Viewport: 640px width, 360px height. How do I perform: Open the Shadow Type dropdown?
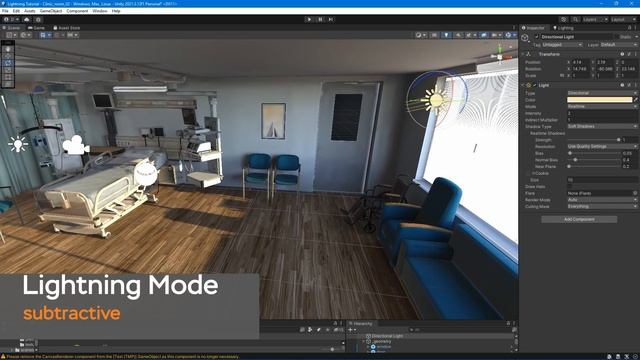(602, 127)
